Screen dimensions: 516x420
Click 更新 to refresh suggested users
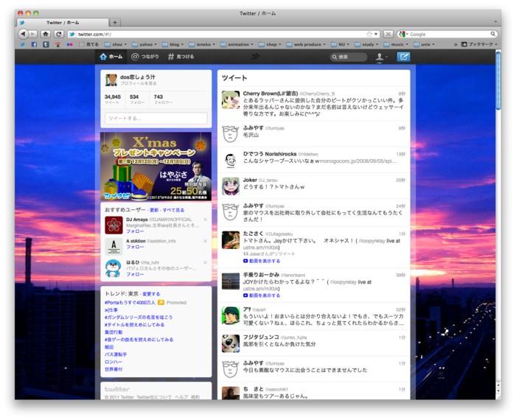coord(154,210)
